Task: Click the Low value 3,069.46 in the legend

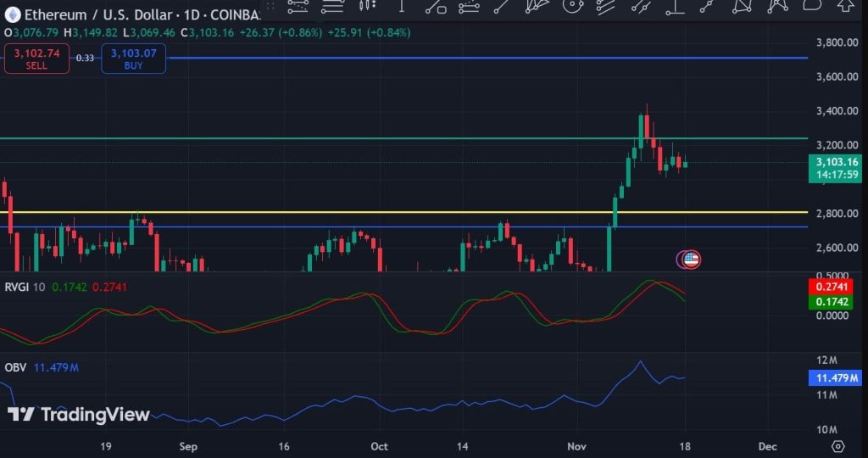Action: tap(153, 33)
